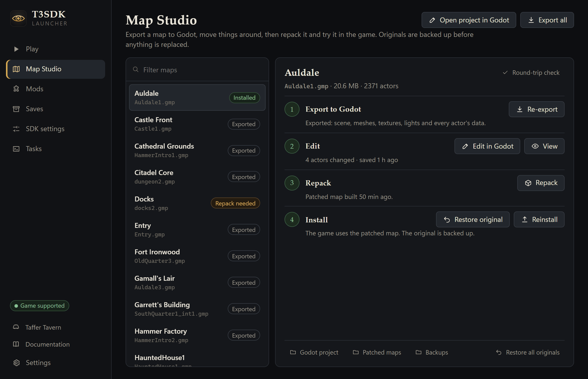This screenshot has width=588, height=379.
Task: Click the Settings gear icon
Action: click(x=16, y=363)
